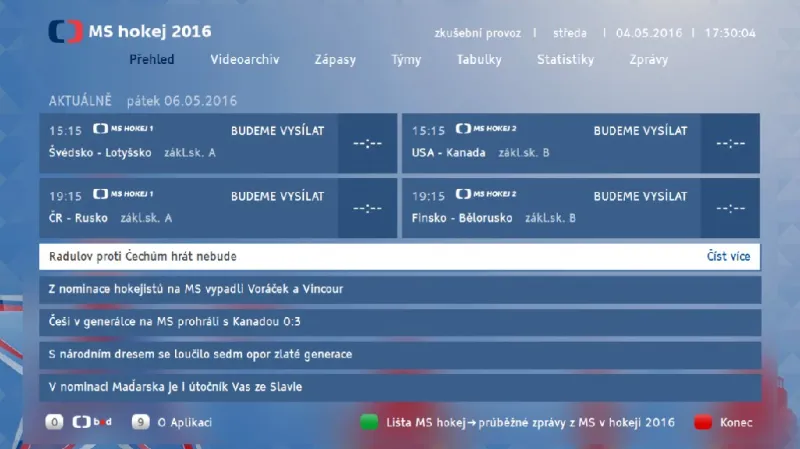The width and height of the screenshot is (800, 449).
Task: Open the Statistiky tab
Action: tap(565, 60)
